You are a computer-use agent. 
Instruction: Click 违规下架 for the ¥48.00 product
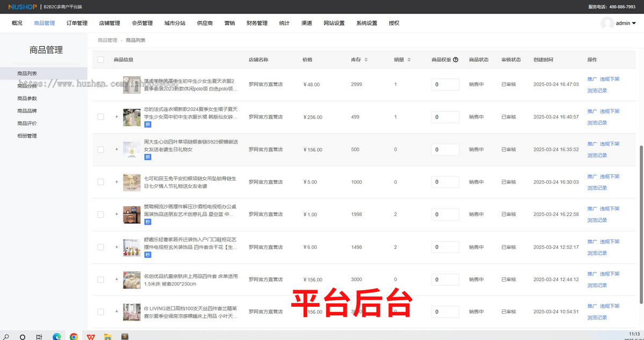coord(609,79)
